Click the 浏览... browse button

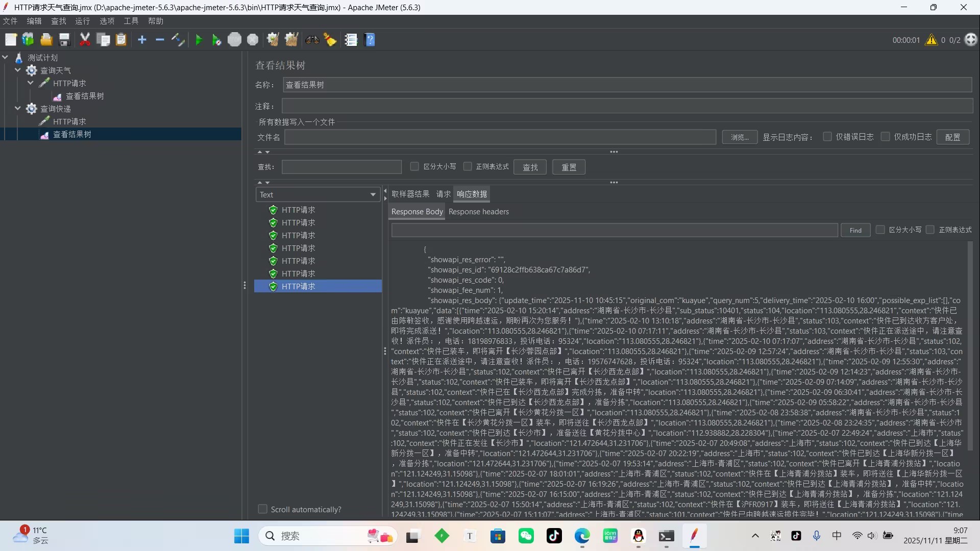pyautogui.click(x=739, y=137)
